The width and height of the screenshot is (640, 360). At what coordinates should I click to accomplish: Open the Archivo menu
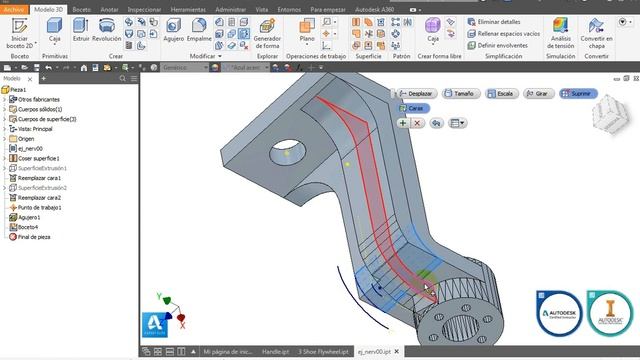point(14,9)
